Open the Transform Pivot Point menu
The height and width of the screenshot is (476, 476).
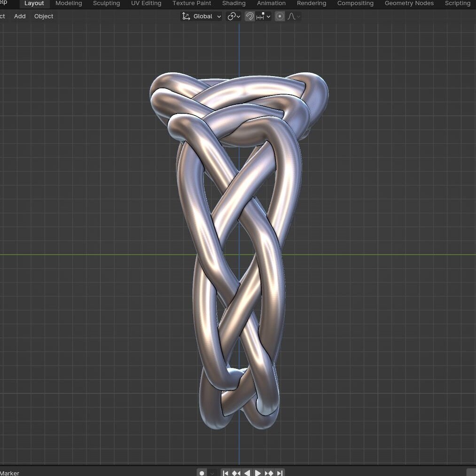234,16
